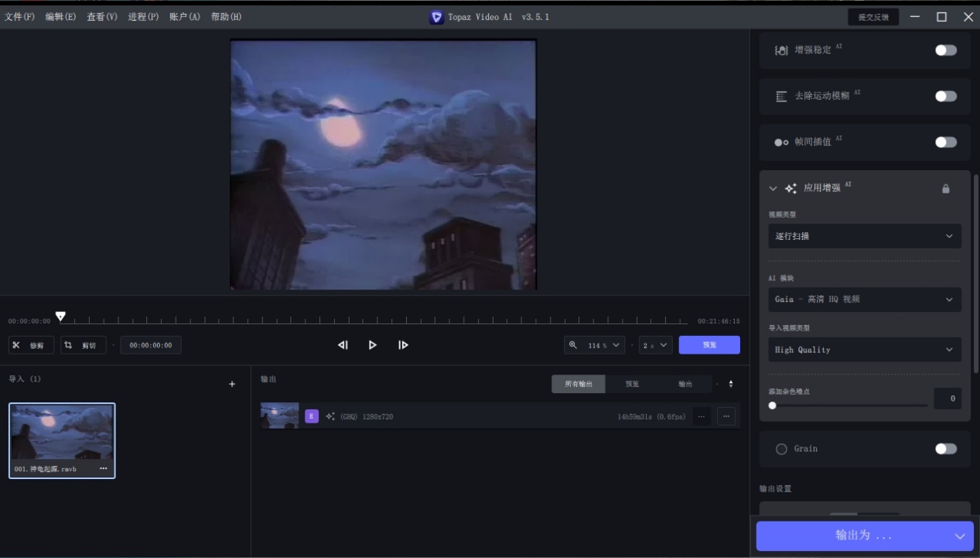Expand export options arrow beside 输出为
The height and width of the screenshot is (558, 980).
(960, 536)
